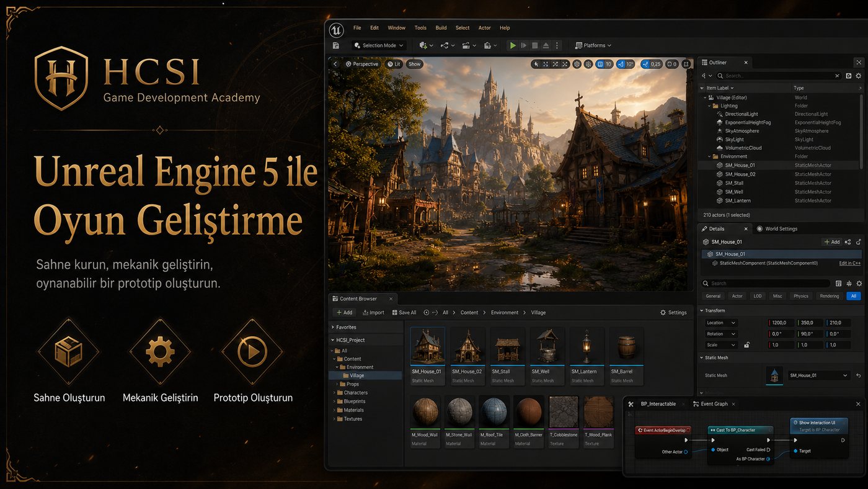The height and width of the screenshot is (489, 868).
Task: Click the Details panel settings gear icon
Action: tap(859, 283)
